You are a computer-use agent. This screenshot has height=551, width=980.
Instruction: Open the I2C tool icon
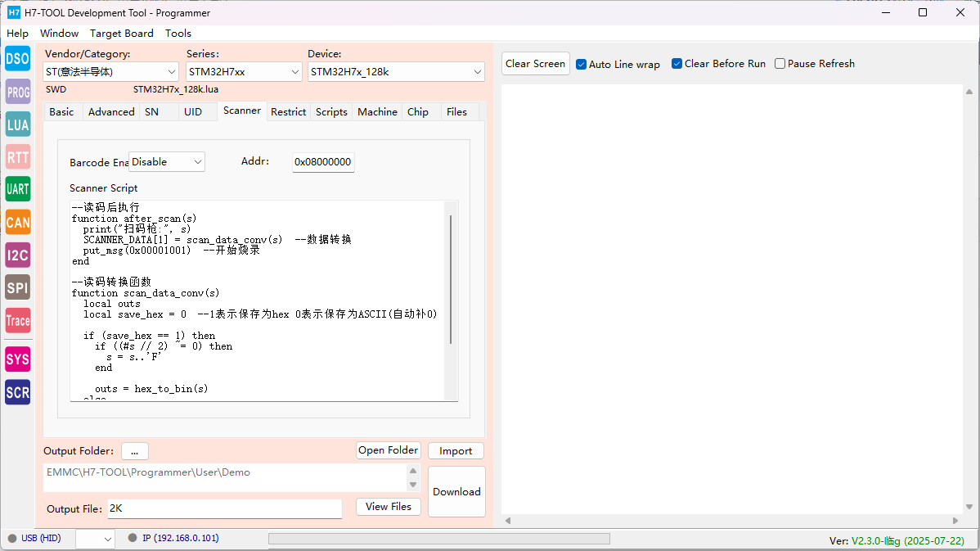click(17, 255)
